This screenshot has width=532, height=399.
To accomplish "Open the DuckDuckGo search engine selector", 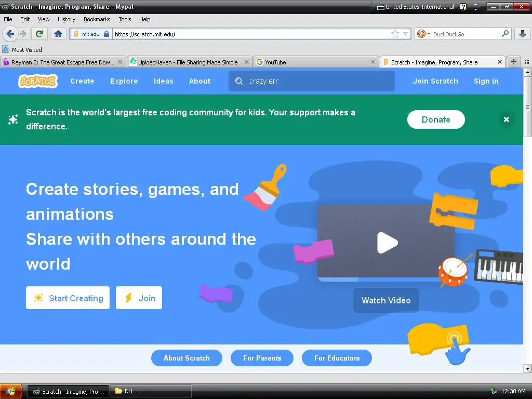I will coord(423,34).
